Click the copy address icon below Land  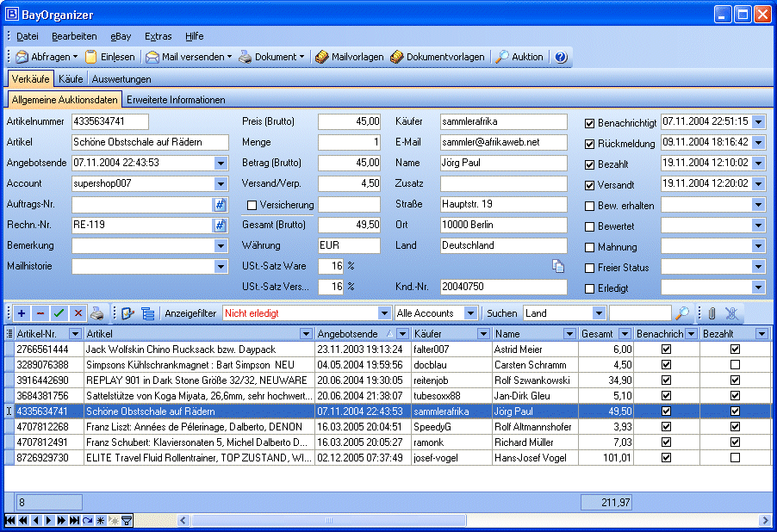point(558,266)
